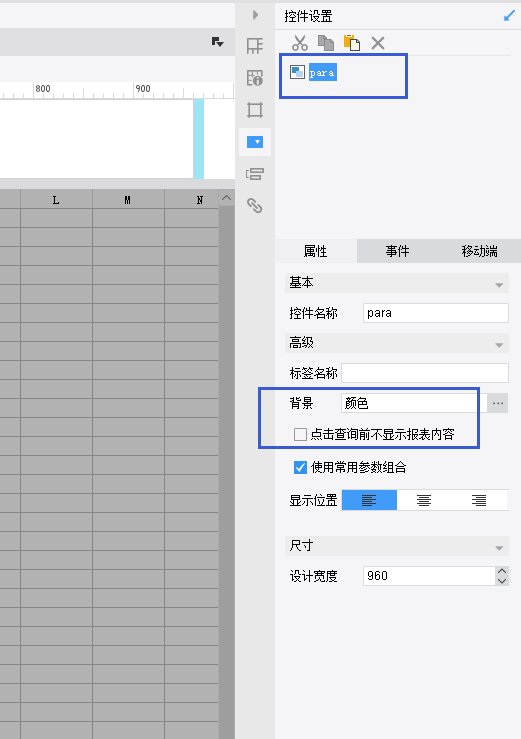
Task: Switch to the 属性 tab
Action: (315, 251)
